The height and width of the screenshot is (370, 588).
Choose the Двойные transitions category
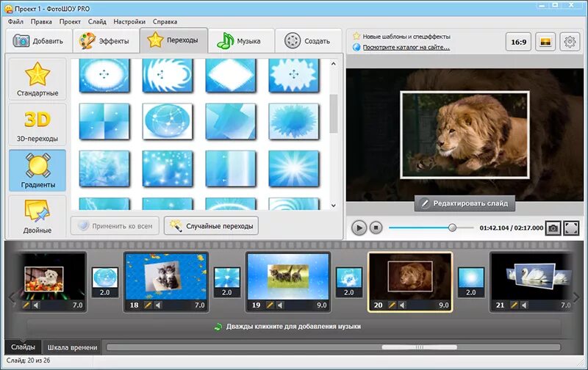tap(37, 217)
